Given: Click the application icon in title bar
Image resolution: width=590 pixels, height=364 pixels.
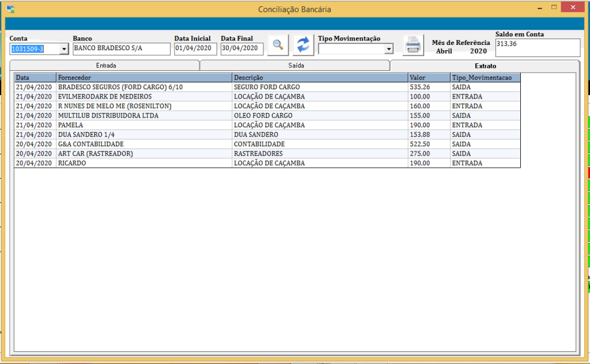Looking at the screenshot, I should click(10, 9).
